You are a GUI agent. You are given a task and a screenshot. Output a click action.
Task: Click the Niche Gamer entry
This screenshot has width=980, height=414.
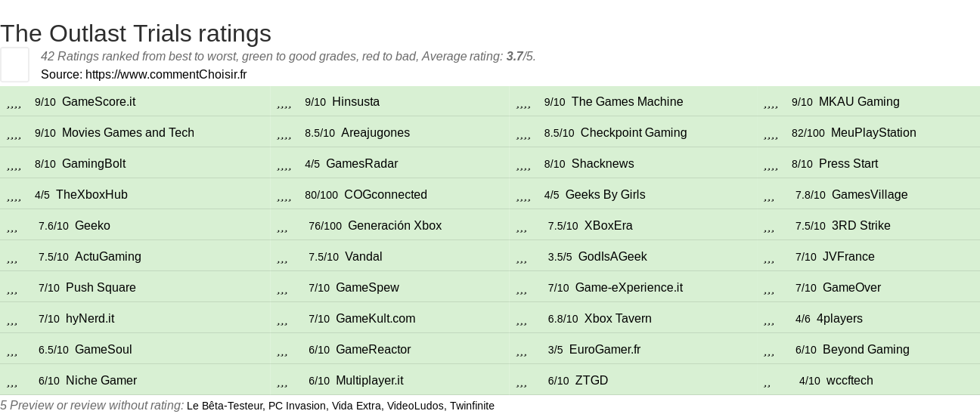tap(101, 381)
